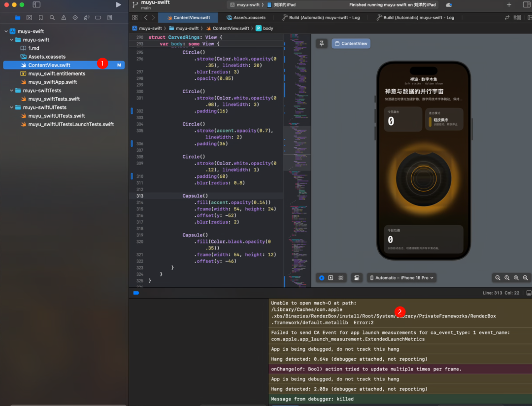
Task: Open the second Build muyu-swift Log tab
Action: point(415,18)
